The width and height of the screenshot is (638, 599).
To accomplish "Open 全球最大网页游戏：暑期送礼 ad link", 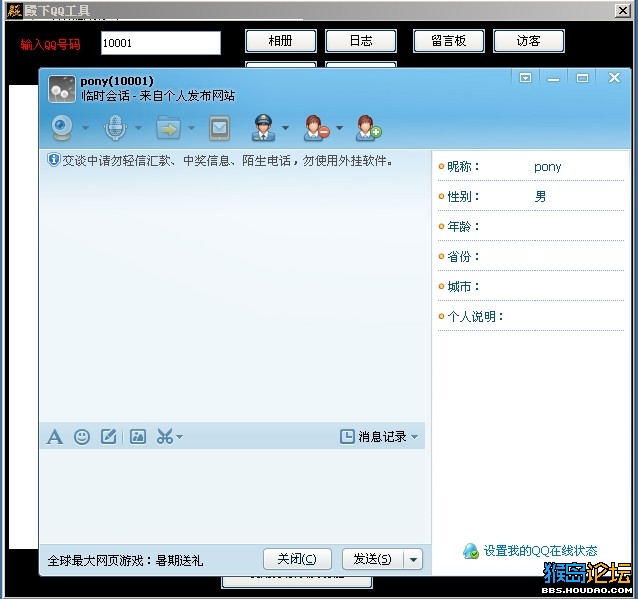I will pos(125,561).
